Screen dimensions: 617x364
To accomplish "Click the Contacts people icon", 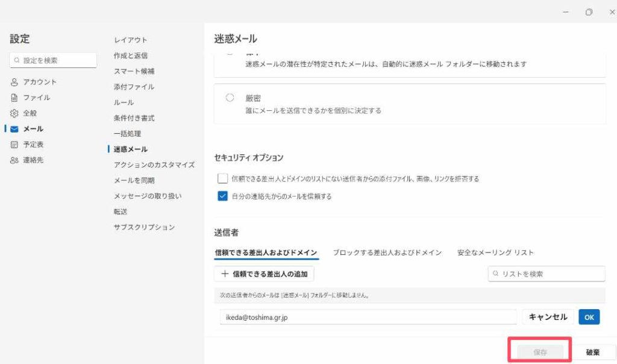I will click(x=14, y=160).
